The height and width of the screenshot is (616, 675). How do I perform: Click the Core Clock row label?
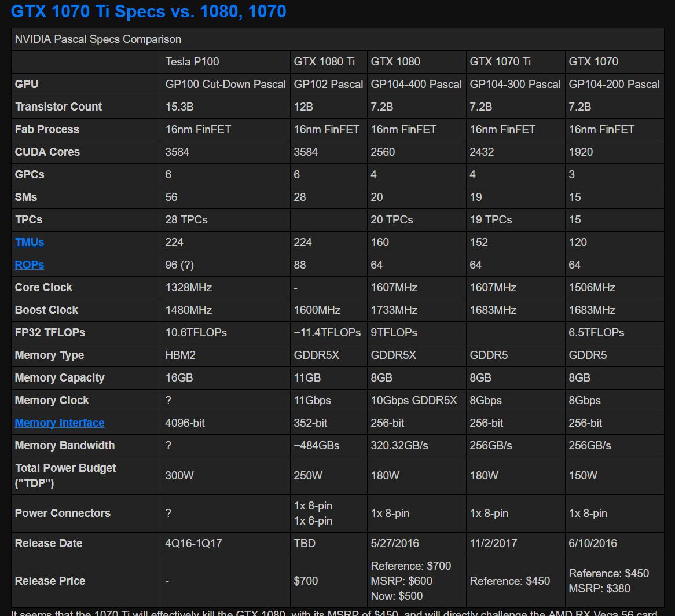coord(43,288)
